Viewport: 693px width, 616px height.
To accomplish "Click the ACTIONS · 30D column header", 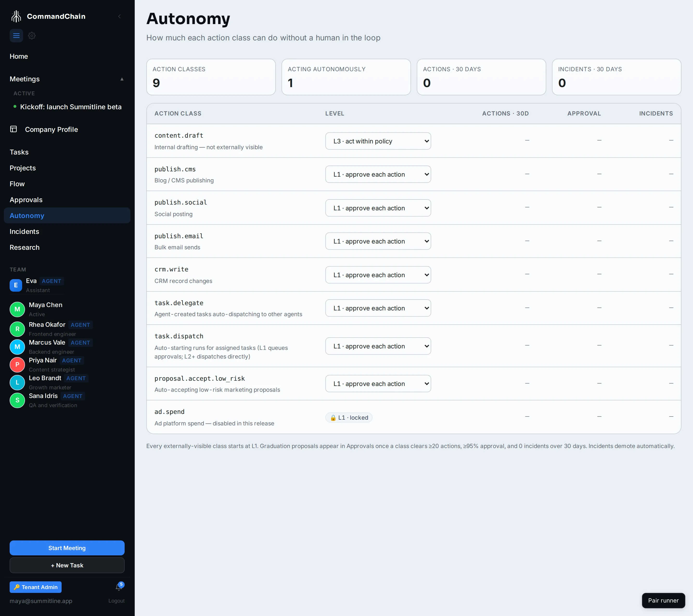I will [506, 114].
